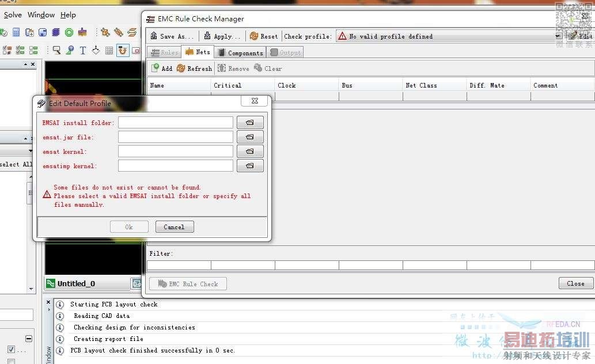
Task: Click Cancel in Edit Default Profile
Action: [174, 227]
